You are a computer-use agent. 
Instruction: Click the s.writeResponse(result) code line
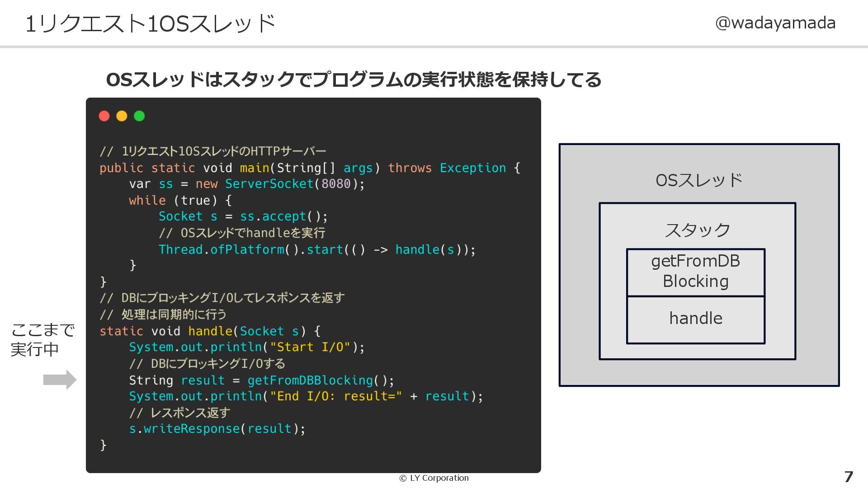tap(217, 429)
